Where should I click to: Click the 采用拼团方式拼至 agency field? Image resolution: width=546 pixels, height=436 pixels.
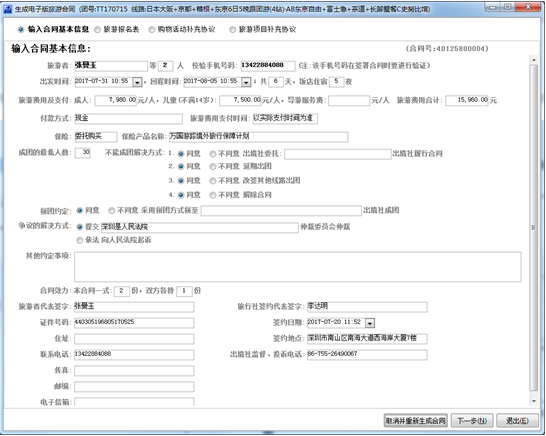[281, 211]
